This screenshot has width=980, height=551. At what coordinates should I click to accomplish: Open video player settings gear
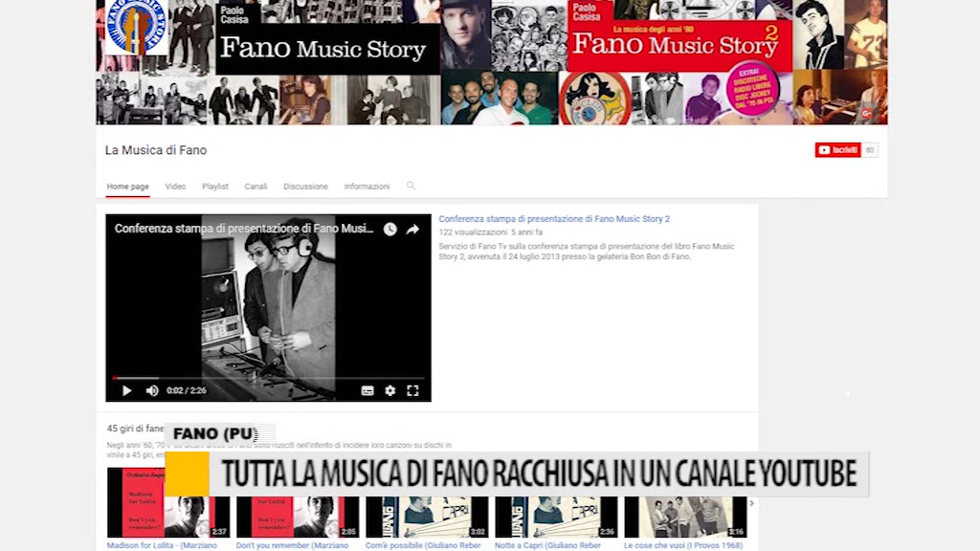tap(390, 390)
